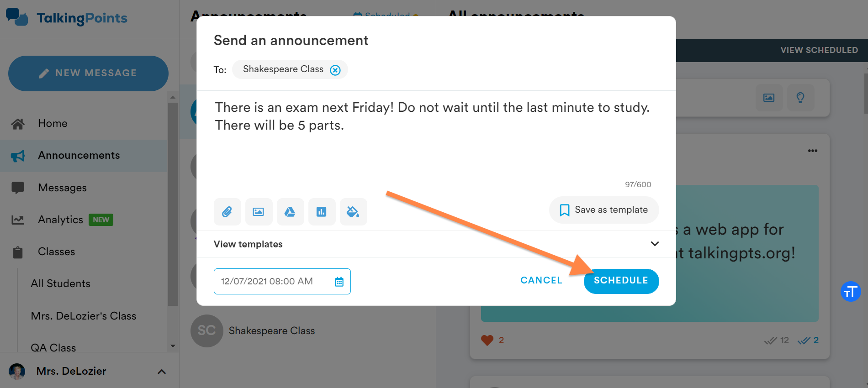Cancel the announcement dialog

(x=541, y=280)
